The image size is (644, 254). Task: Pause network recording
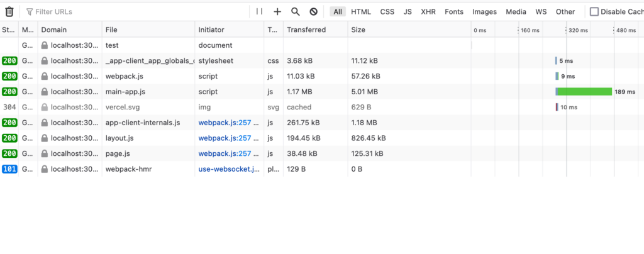[x=259, y=11]
